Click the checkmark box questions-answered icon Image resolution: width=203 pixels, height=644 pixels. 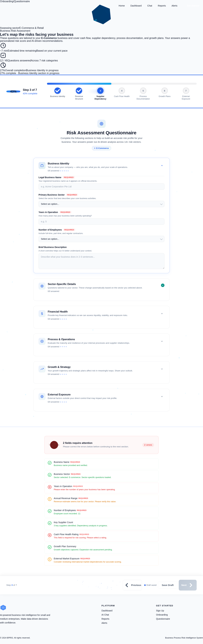[x=3, y=55]
